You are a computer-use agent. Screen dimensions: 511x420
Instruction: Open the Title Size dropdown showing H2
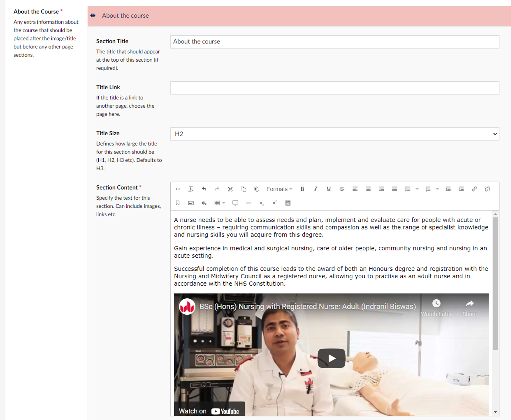[x=334, y=134]
